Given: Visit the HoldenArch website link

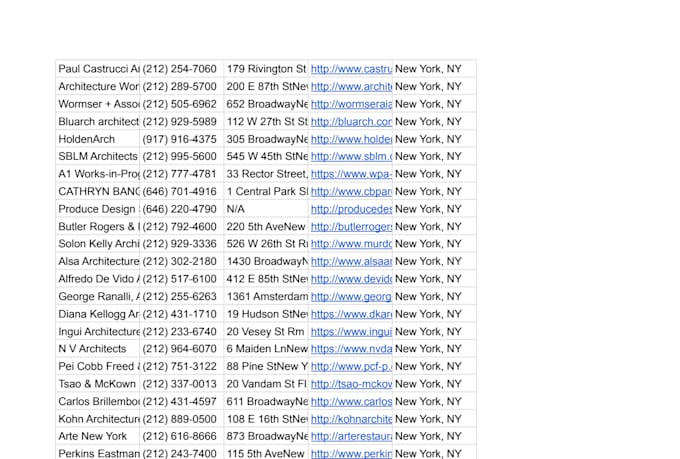Looking at the screenshot, I should [351, 139].
